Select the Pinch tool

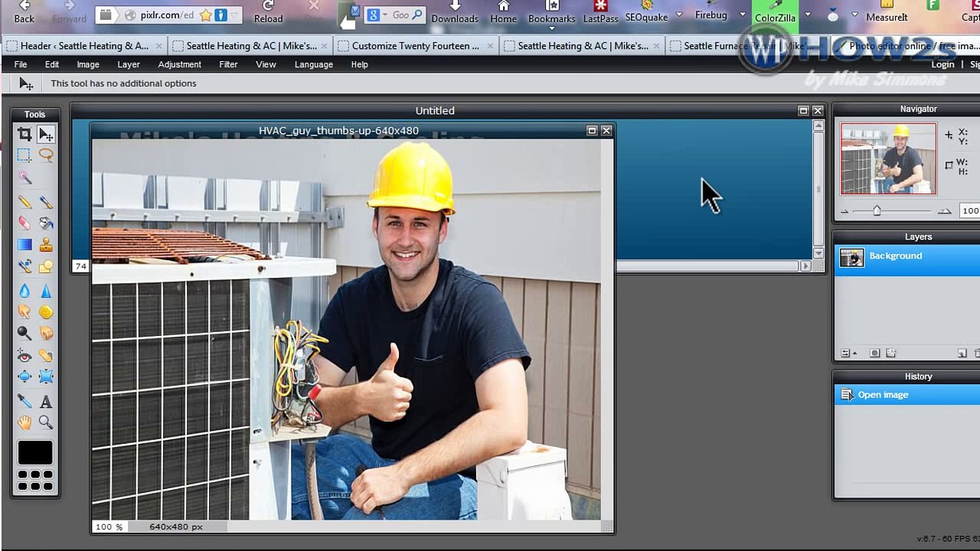pos(46,377)
